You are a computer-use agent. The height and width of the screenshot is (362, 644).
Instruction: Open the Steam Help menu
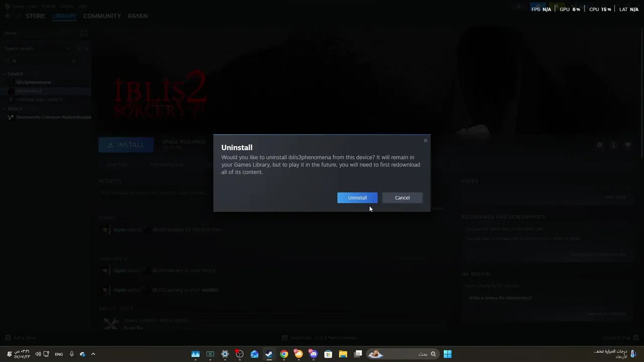(x=83, y=6)
